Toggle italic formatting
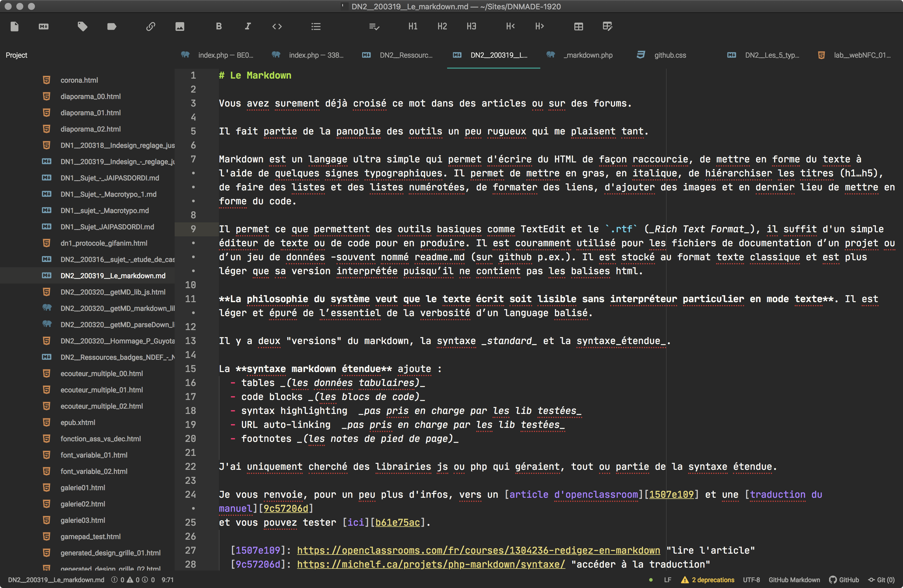 [x=248, y=26]
